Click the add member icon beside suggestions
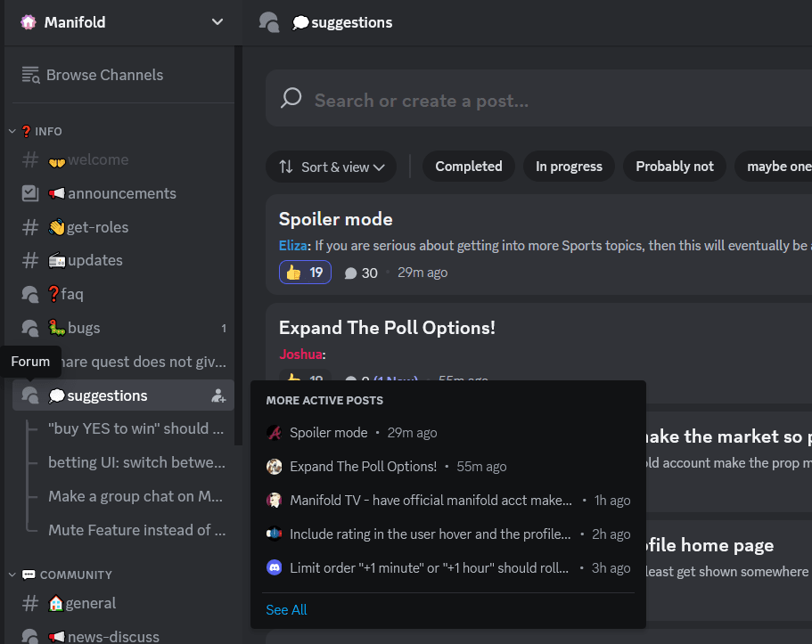This screenshot has height=644, width=812. coord(218,395)
